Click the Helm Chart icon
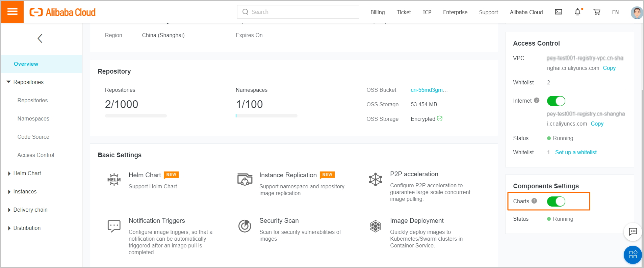Screen dimensions: 644x268 click(x=114, y=180)
